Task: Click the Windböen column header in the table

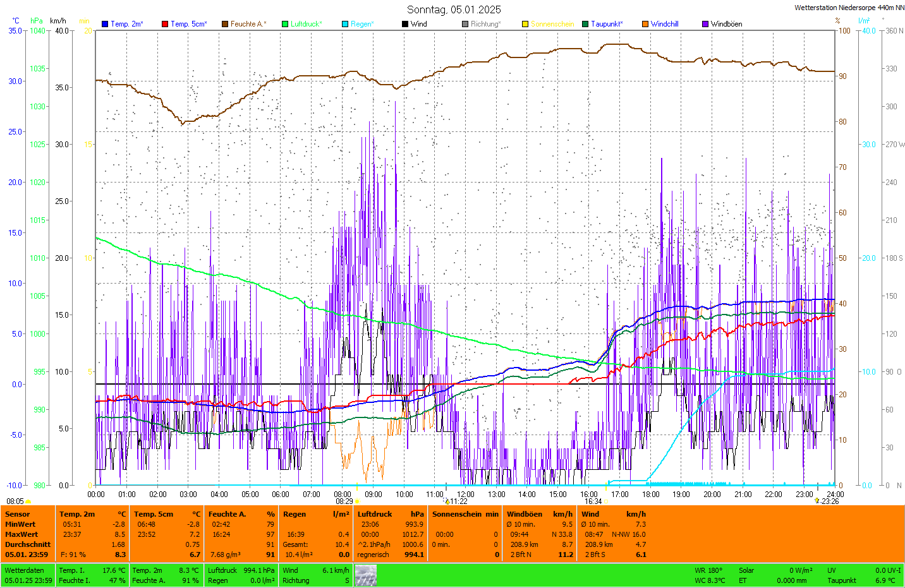Action: click(525, 514)
